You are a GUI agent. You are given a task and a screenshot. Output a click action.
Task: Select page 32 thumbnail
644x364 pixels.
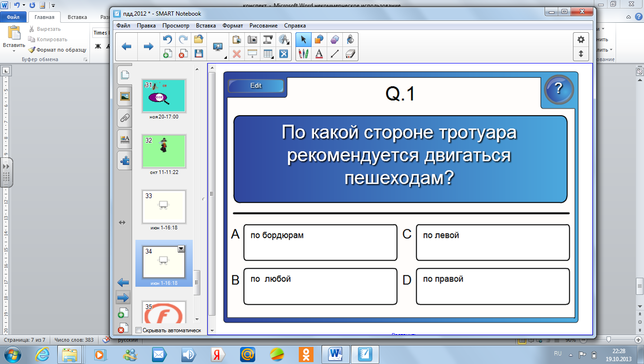point(164,151)
